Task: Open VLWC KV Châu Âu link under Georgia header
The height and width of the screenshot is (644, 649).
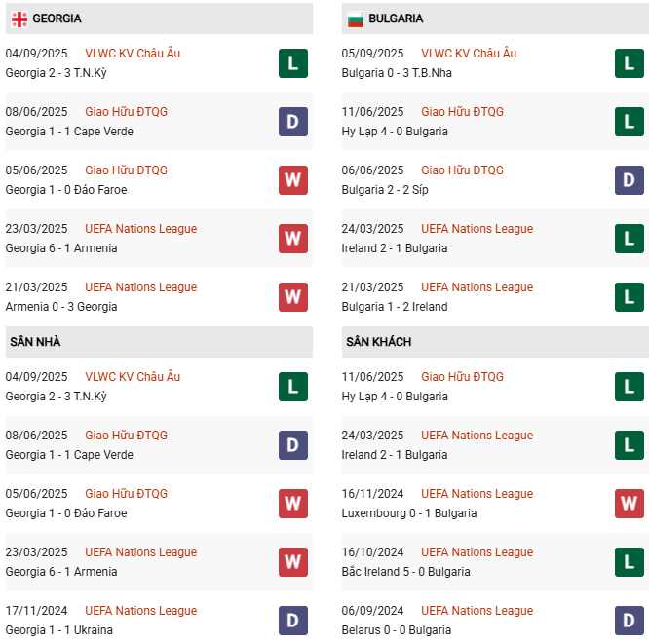Action: (x=133, y=54)
